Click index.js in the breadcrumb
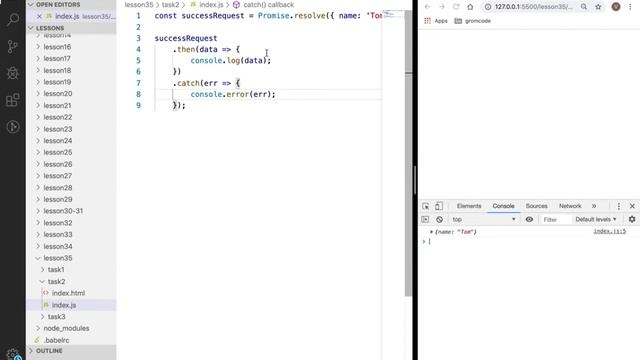 [x=211, y=5]
